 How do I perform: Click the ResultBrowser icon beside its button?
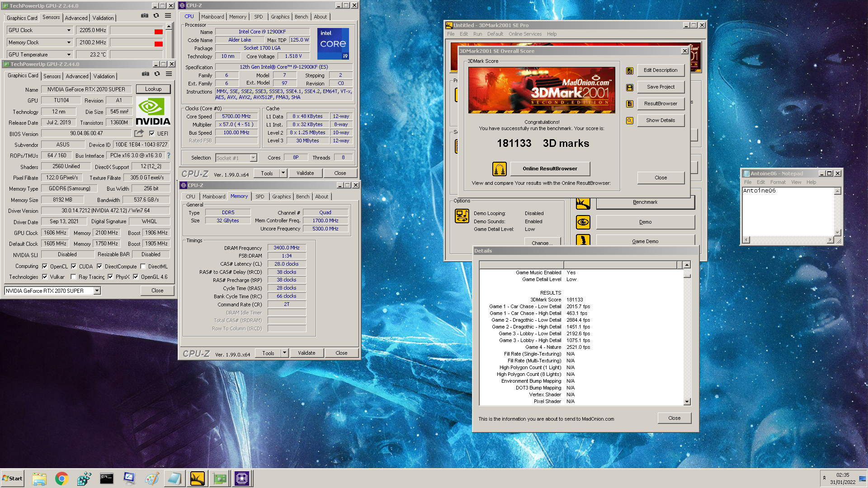629,104
